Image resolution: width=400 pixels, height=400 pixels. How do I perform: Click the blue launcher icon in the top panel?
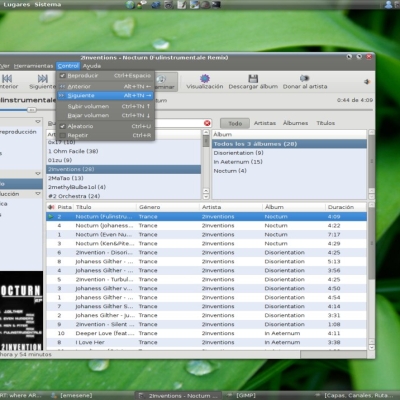(156, 5)
